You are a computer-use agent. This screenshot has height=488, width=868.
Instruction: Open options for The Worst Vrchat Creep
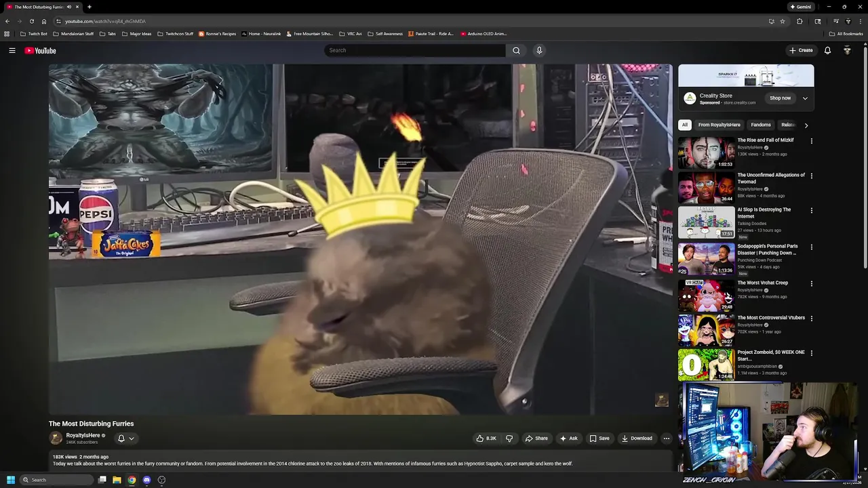point(811,283)
